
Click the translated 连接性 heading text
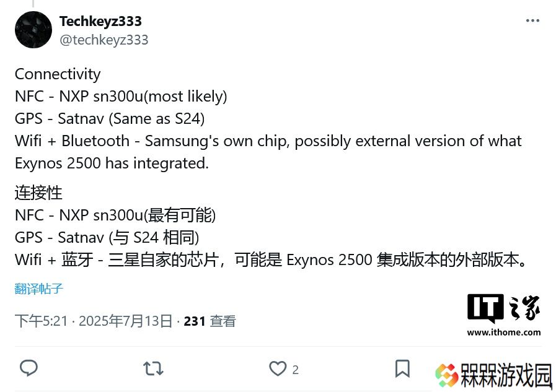point(38,193)
